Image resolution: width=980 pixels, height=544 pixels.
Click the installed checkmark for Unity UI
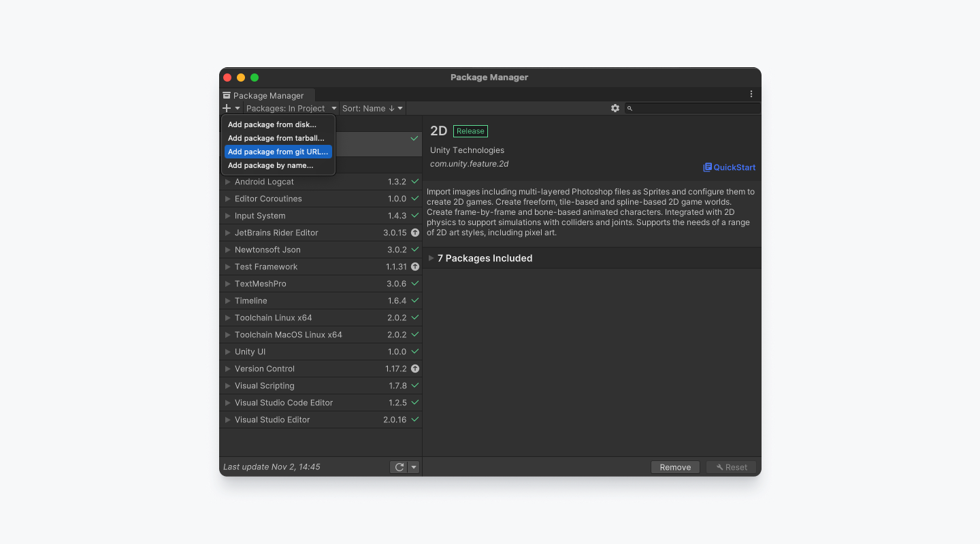pyautogui.click(x=415, y=352)
